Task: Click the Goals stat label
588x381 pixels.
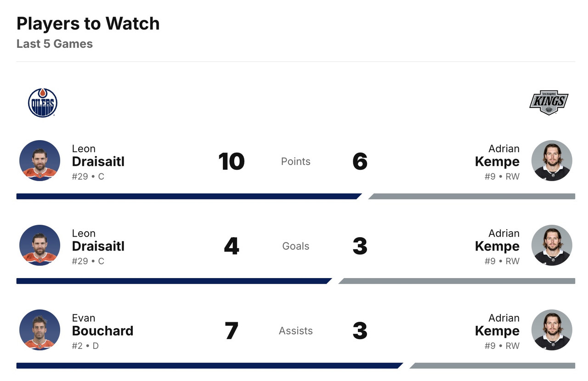Action: (x=295, y=246)
